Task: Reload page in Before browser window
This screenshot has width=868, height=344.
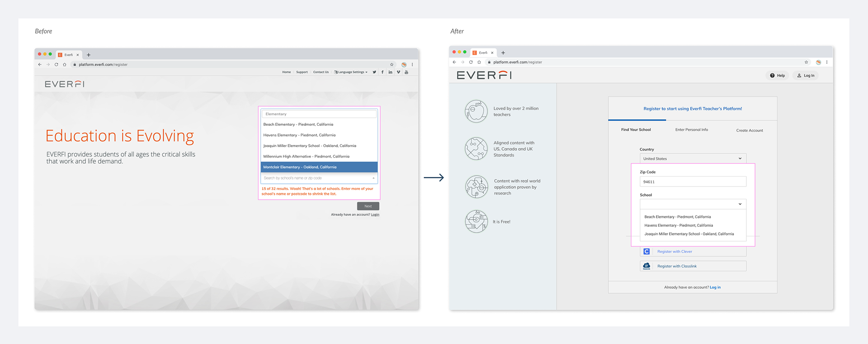Action: (57, 65)
